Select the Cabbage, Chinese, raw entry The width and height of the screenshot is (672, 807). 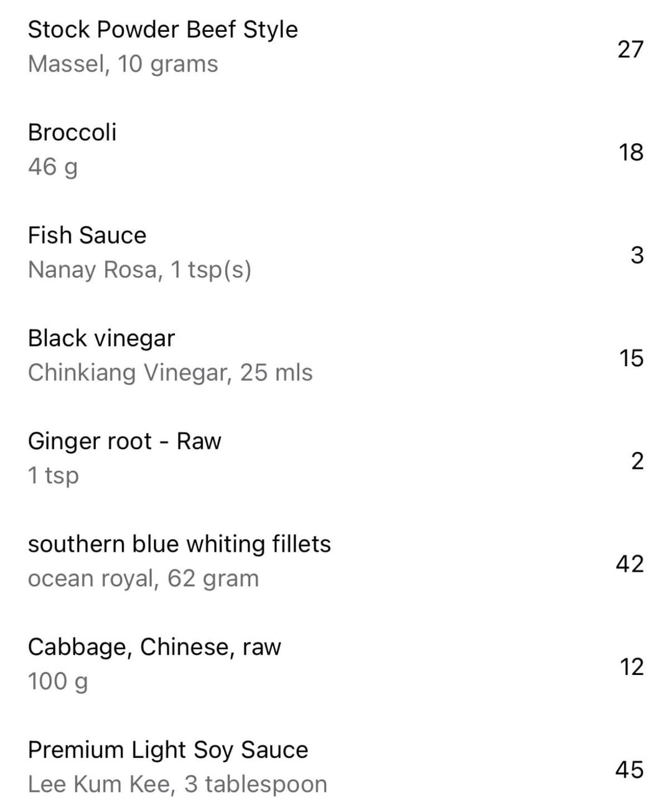[x=154, y=647]
